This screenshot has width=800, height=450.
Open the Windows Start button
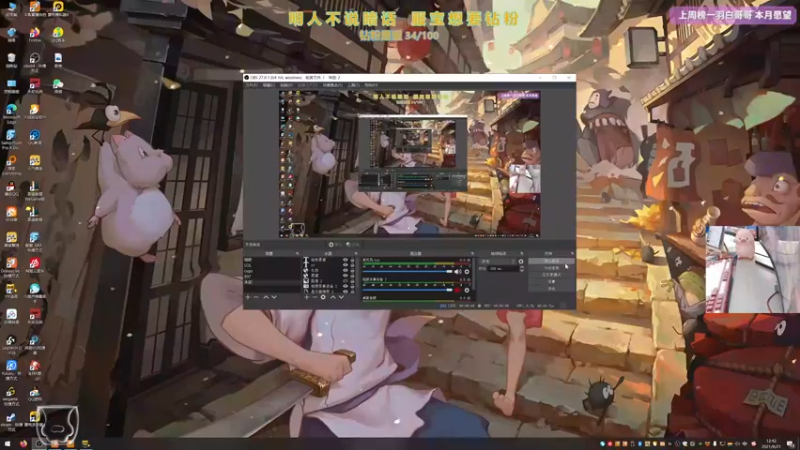tap(7, 444)
